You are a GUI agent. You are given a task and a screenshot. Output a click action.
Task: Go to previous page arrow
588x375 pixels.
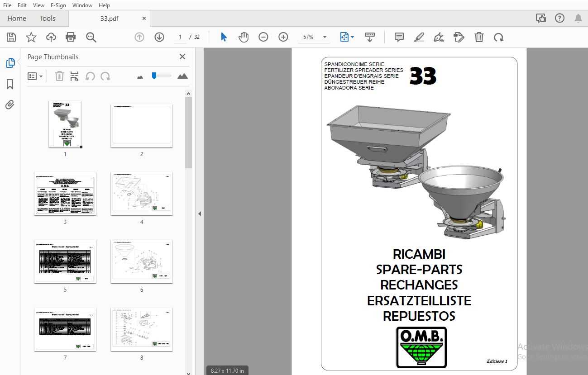139,37
